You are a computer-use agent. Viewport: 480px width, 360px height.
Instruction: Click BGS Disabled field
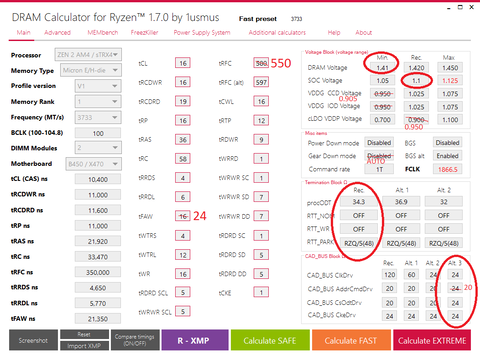tap(448, 143)
